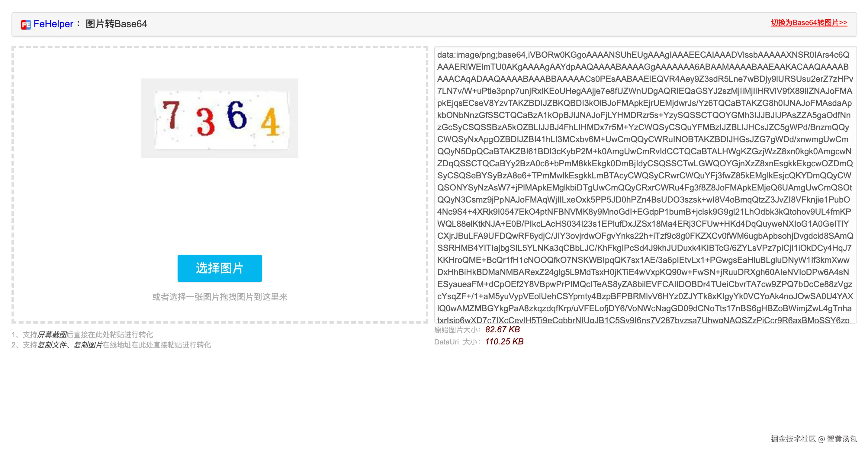Click the drag-and-drop hint text
The image size is (868, 454).
pyautogui.click(x=220, y=297)
